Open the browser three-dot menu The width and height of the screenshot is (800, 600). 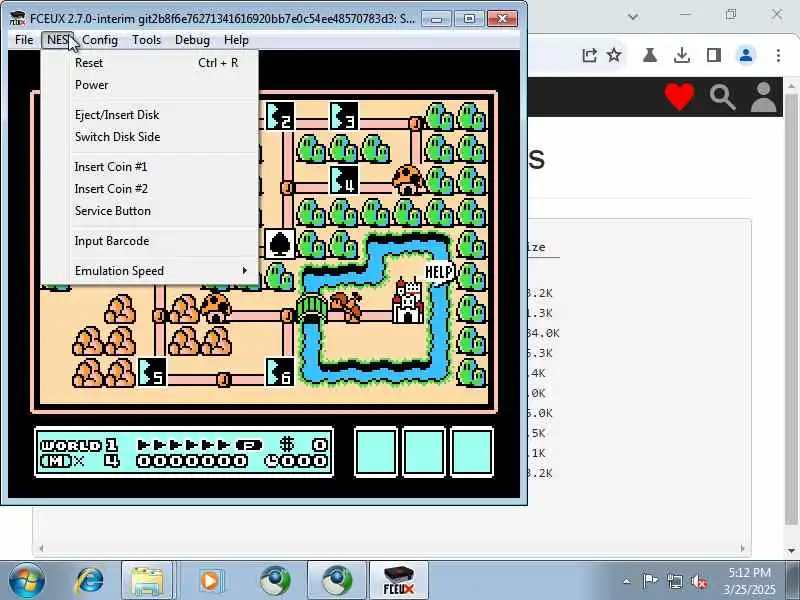click(x=778, y=55)
